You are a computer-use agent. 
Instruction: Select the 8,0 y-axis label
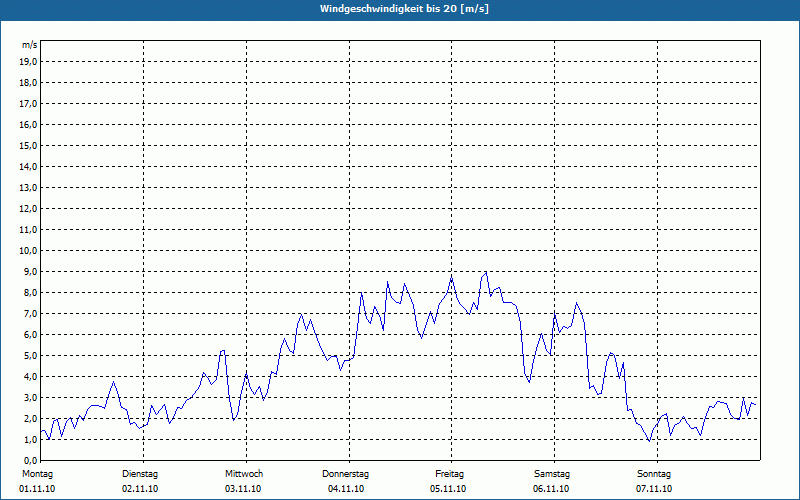(x=30, y=292)
